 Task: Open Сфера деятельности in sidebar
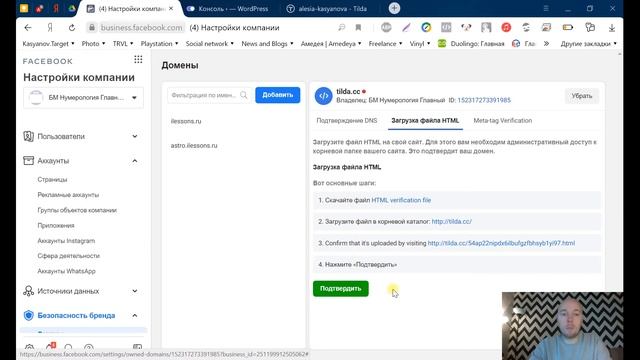coord(69,256)
